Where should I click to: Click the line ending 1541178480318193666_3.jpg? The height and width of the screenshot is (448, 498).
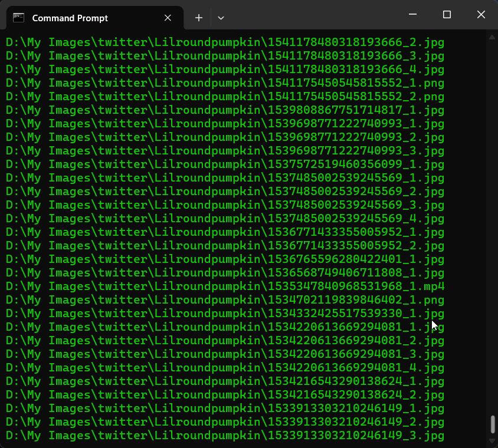[x=225, y=56]
